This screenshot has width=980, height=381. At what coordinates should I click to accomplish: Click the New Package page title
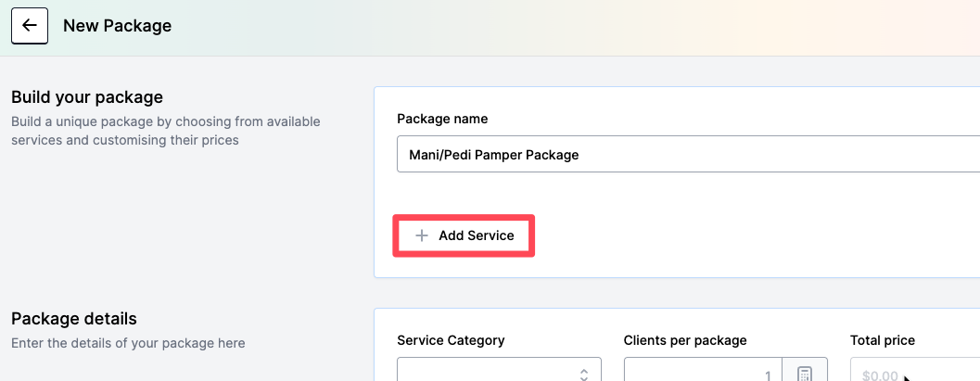click(117, 26)
